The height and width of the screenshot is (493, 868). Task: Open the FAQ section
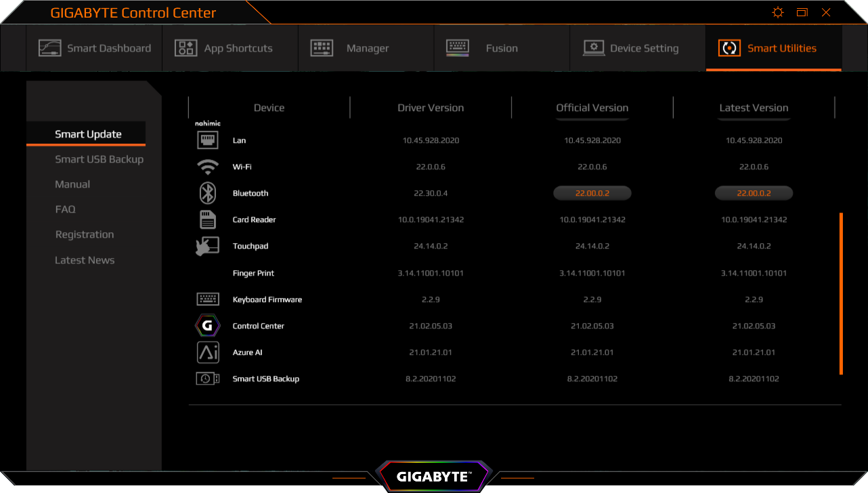(65, 209)
